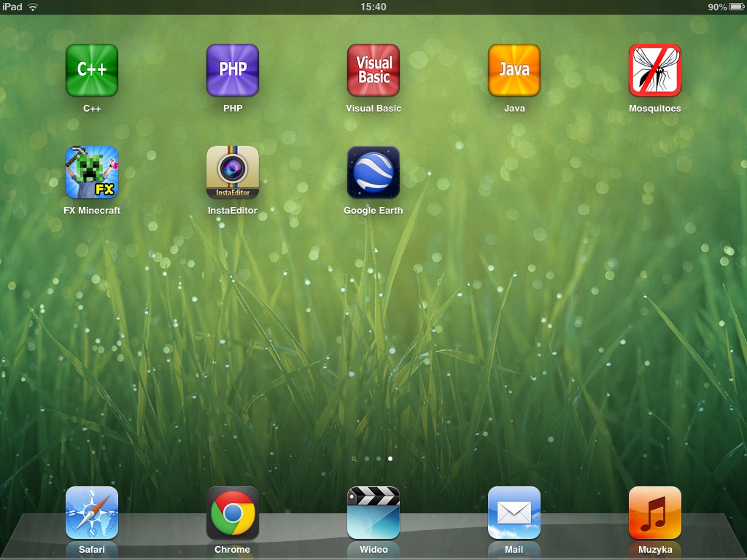Tap the Spotlight search magnifier page dot
The image size is (747, 560).
point(354,459)
